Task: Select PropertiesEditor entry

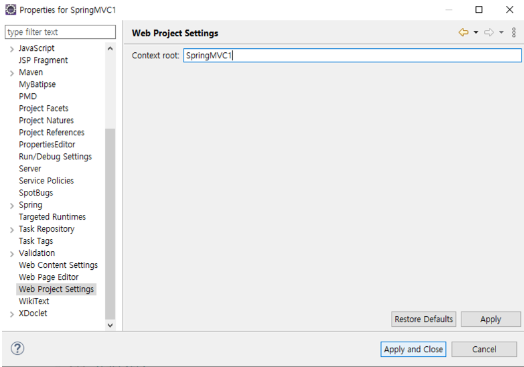Action: click(x=47, y=144)
